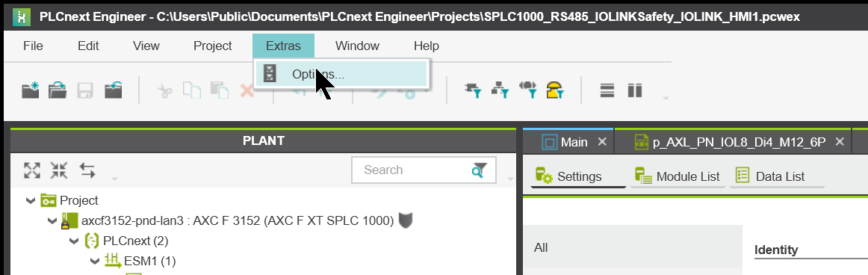Click the highlighted Extras menu
The width and height of the screenshot is (868, 275).
point(283,46)
